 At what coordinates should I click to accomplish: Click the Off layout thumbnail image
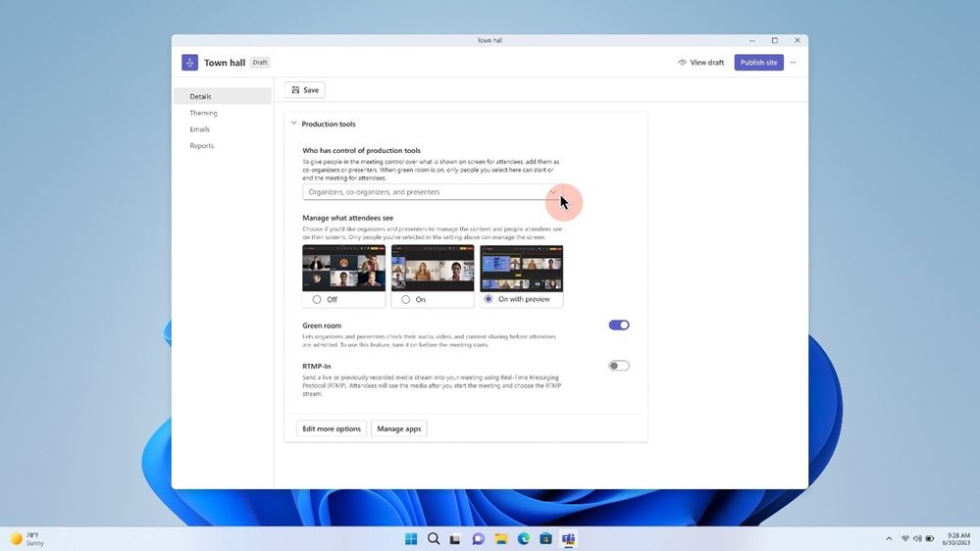click(x=343, y=268)
